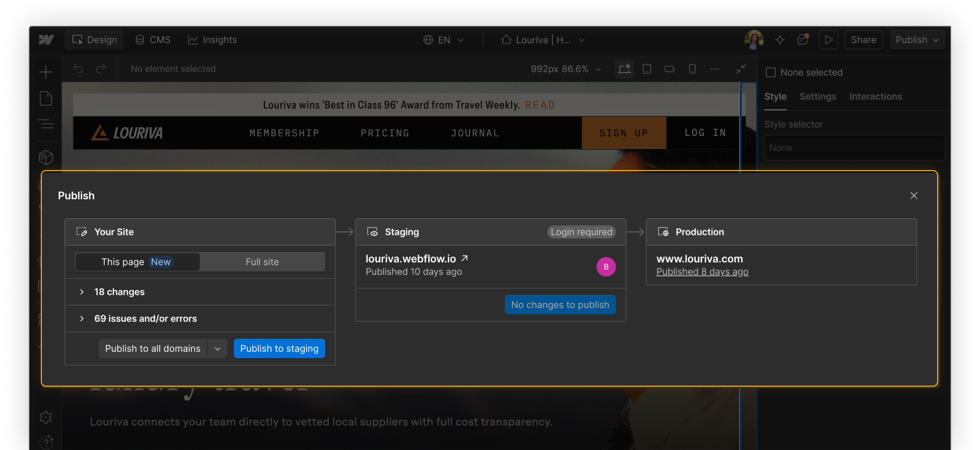The image size is (980, 450).
Task: Open the Pages panel icon
Action: pos(46,98)
